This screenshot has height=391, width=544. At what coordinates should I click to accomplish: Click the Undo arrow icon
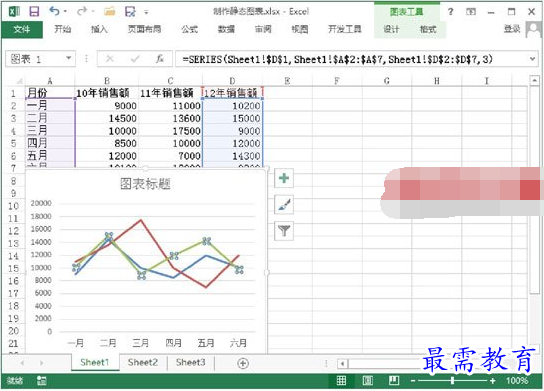(x=54, y=11)
